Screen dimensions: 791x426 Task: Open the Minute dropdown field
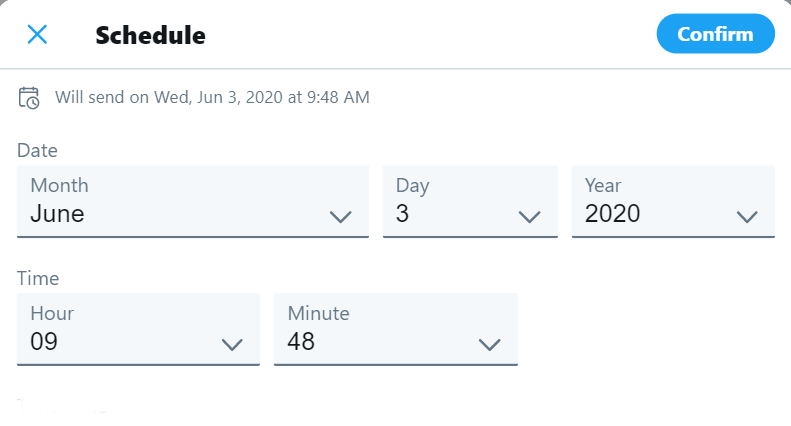[396, 329]
